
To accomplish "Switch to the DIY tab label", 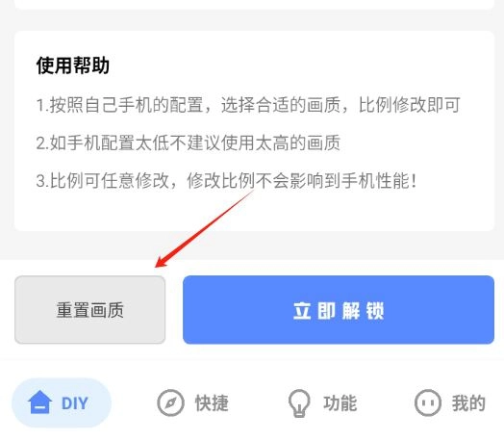I will click(x=75, y=403).
